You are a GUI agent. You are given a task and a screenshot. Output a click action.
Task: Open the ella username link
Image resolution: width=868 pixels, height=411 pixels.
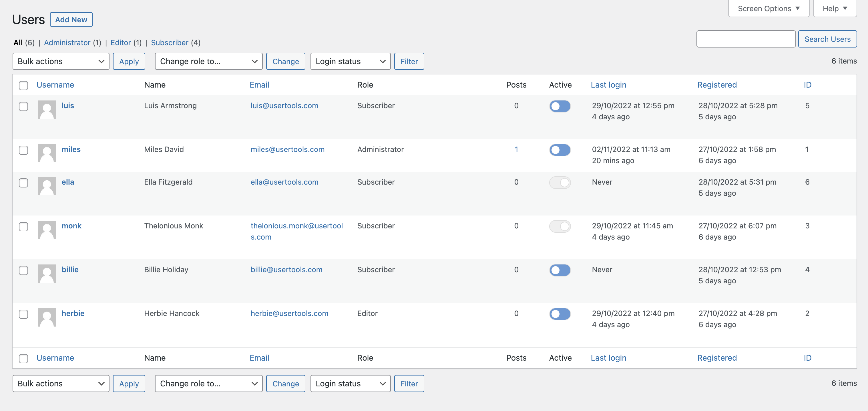pyautogui.click(x=68, y=182)
